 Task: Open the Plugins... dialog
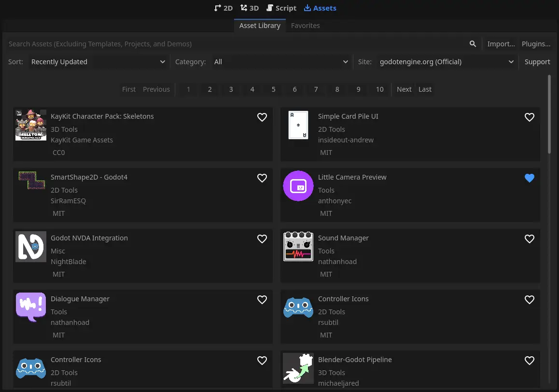point(536,44)
